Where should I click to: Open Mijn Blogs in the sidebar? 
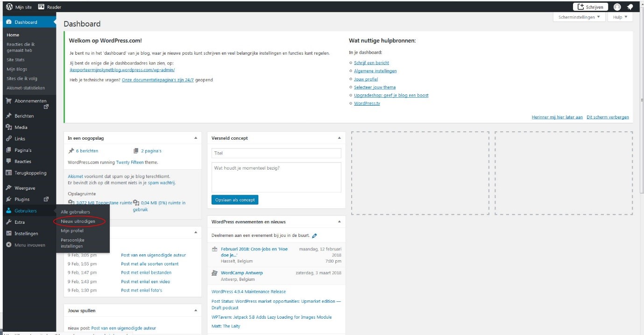click(17, 69)
